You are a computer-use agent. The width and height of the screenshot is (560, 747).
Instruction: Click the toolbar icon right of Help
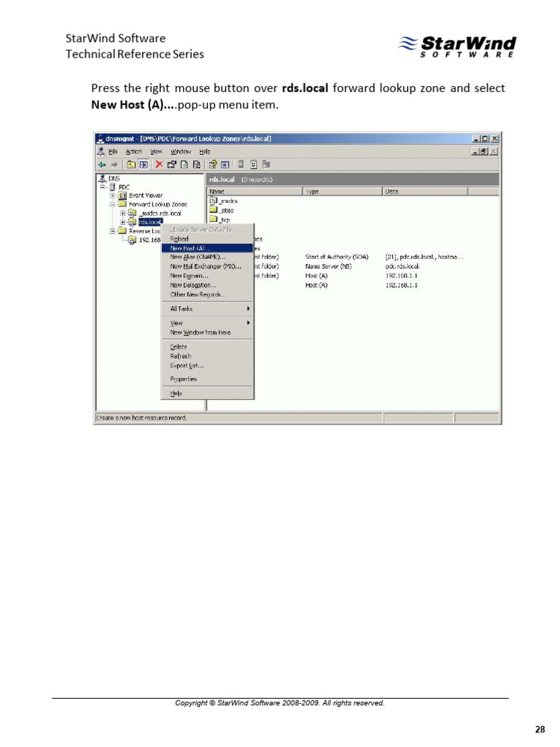click(x=225, y=165)
